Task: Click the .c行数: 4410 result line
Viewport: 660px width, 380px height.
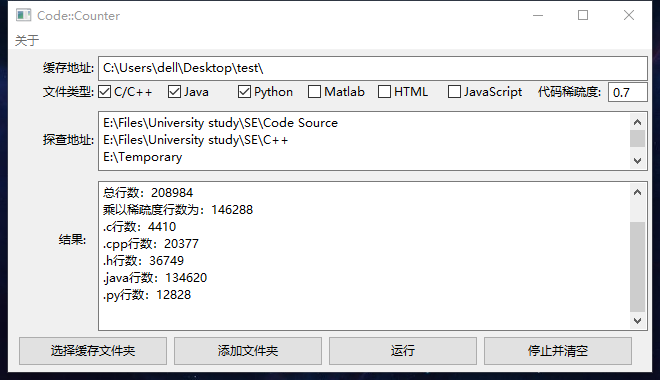Action: (x=139, y=227)
